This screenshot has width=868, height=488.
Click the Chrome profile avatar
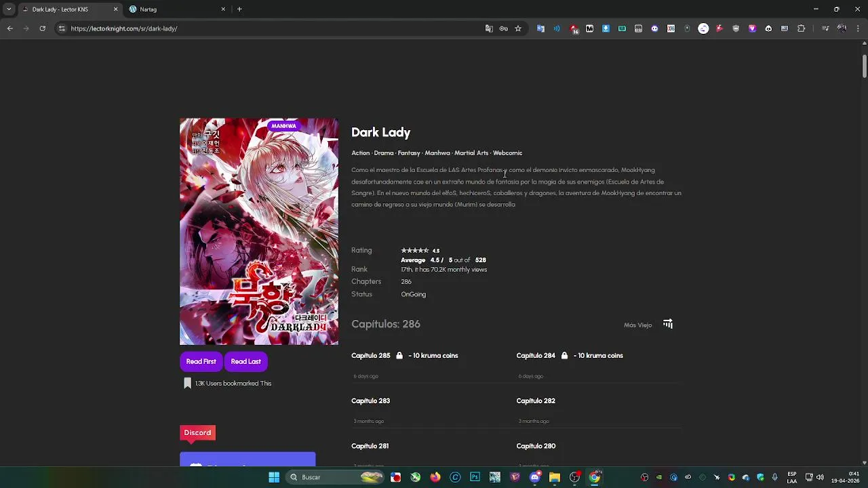(x=842, y=28)
